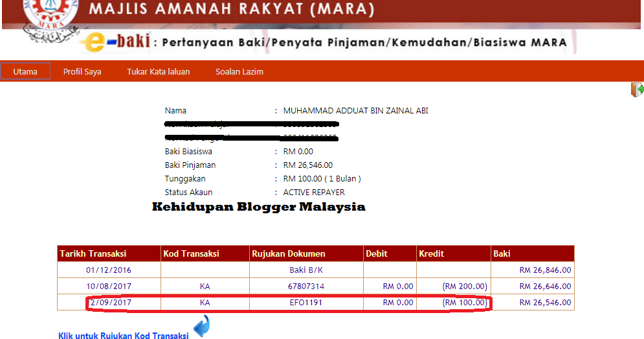Viewport: 644px width, 339px height.
Task: Click Baki Pinjaman value RM 26,546.00
Action: [x=308, y=165]
